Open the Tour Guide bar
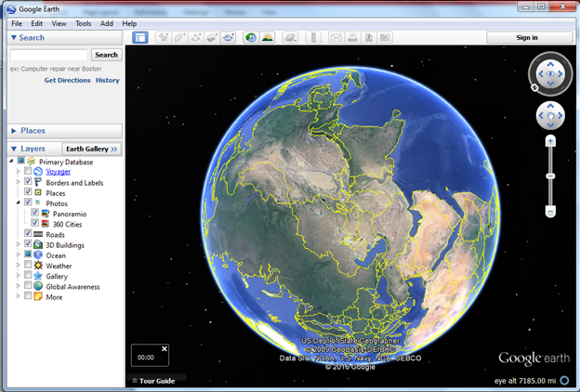The width and height of the screenshot is (580, 392). tap(157, 381)
